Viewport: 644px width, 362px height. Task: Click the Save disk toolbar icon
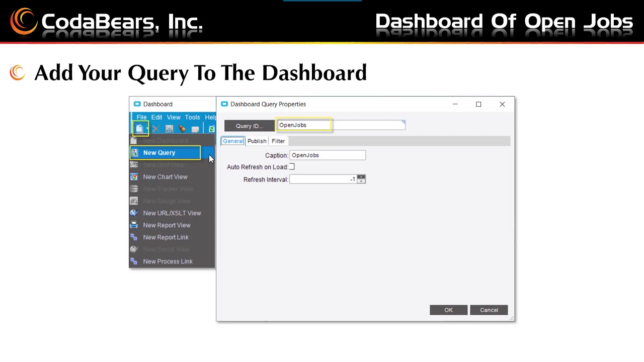170,129
